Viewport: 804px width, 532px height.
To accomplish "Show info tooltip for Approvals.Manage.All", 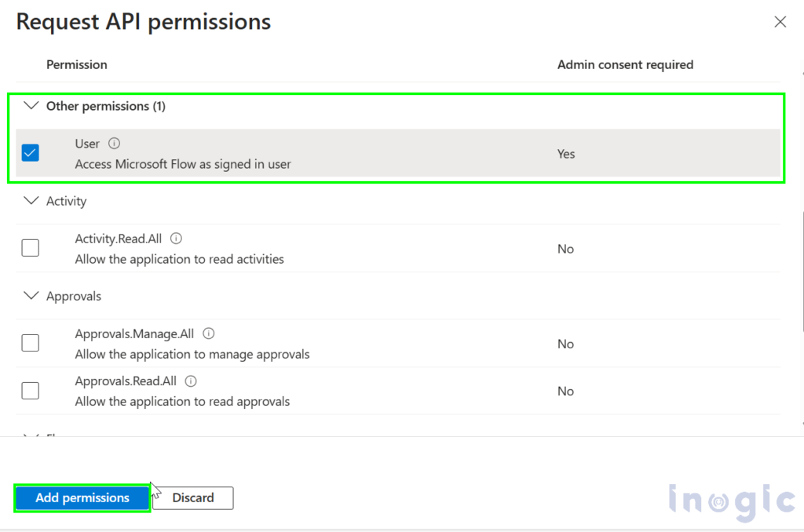I will [x=208, y=333].
